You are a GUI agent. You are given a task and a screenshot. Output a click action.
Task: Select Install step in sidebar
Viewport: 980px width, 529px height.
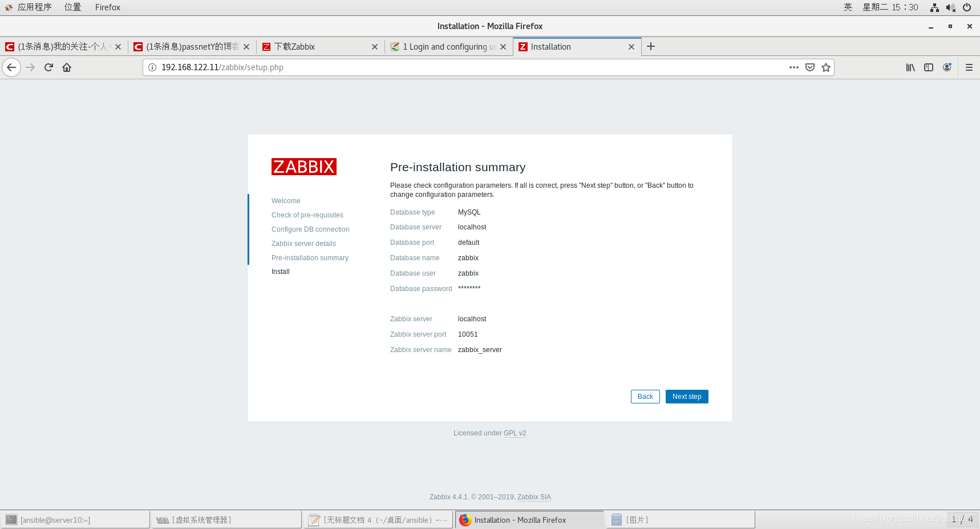281,272
